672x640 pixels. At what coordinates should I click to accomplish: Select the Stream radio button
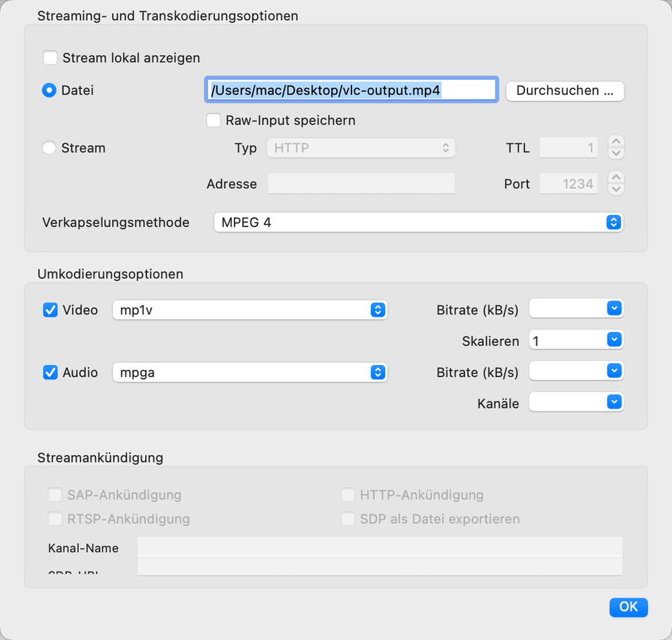coord(49,148)
